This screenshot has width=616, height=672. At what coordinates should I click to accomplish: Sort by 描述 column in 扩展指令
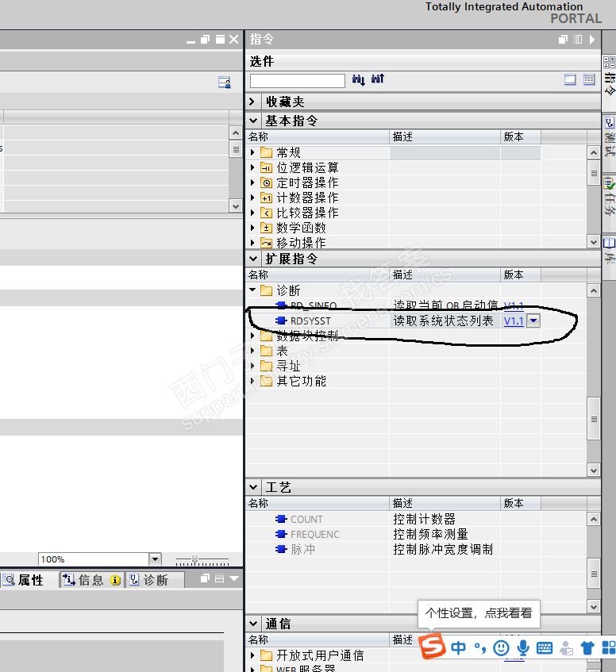tap(445, 275)
